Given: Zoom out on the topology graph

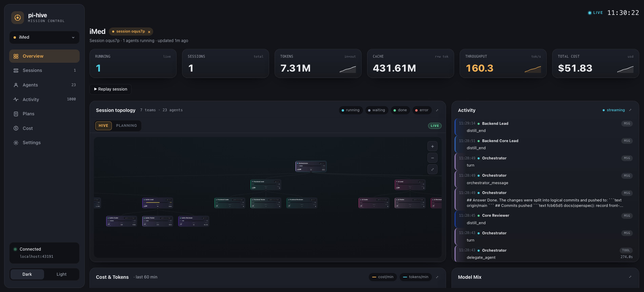Looking at the screenshot, I should click(432, 158).
